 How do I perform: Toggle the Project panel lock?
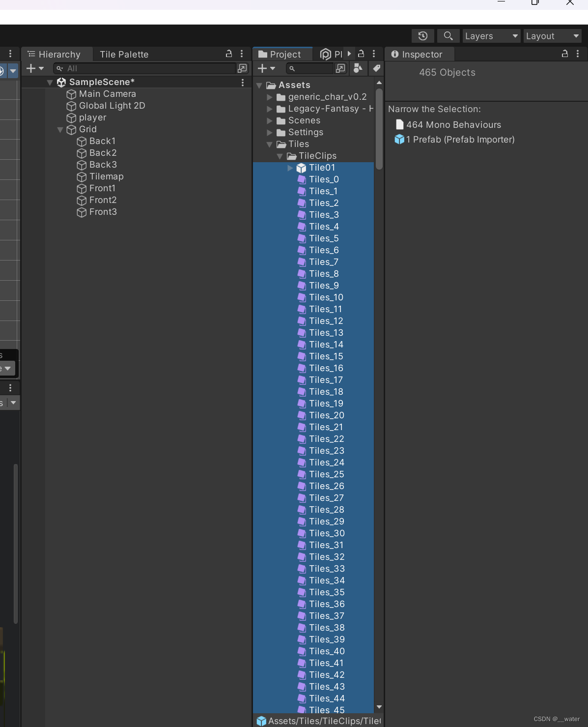pos(361,54)
